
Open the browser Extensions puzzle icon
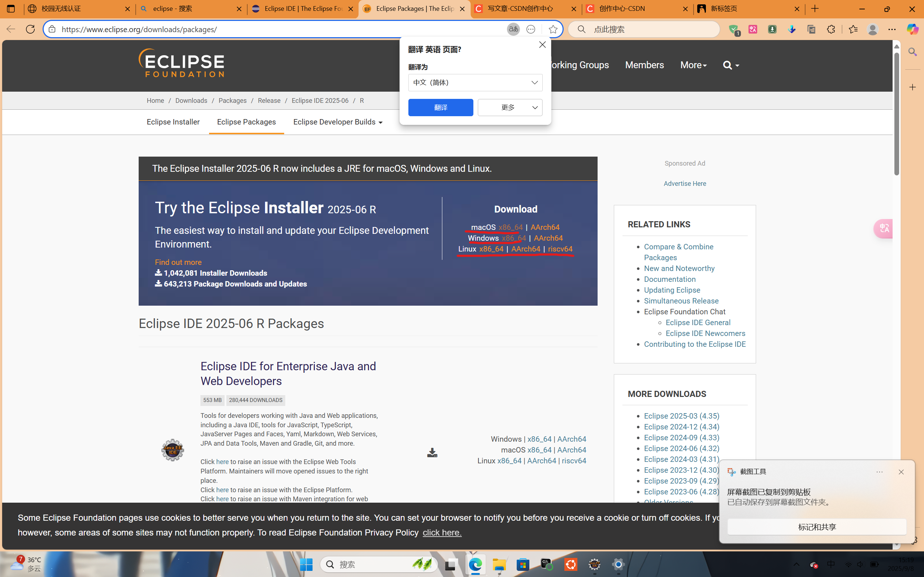pos(831,29)
